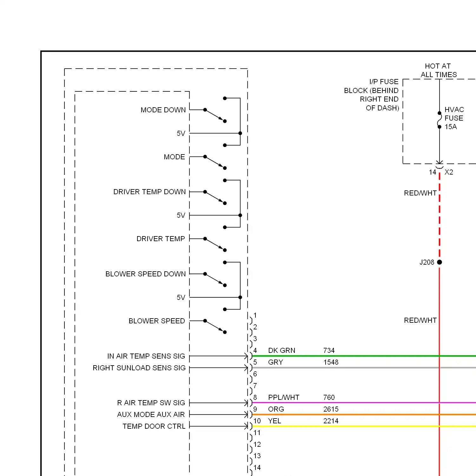Screen dimensions: 476x476
Task: Click the 5V junction dot near BLOWER SPEED DOWN
Action: tap(240, 297)
